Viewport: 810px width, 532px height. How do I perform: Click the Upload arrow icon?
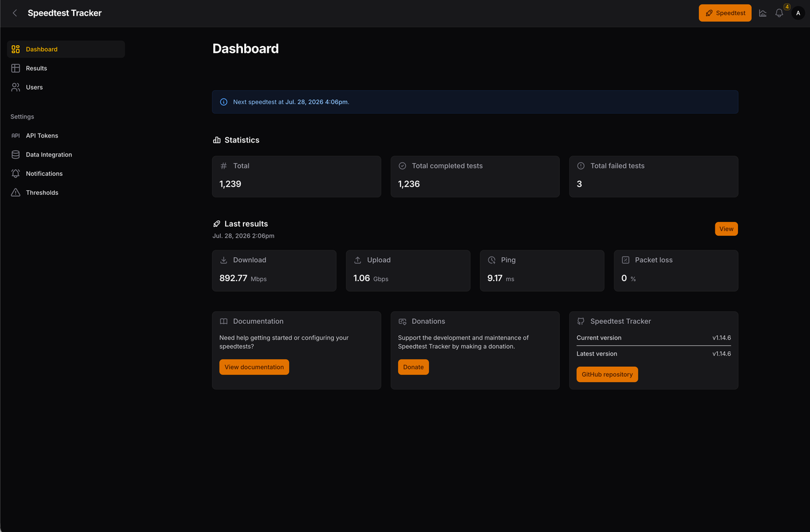(358, 260)
